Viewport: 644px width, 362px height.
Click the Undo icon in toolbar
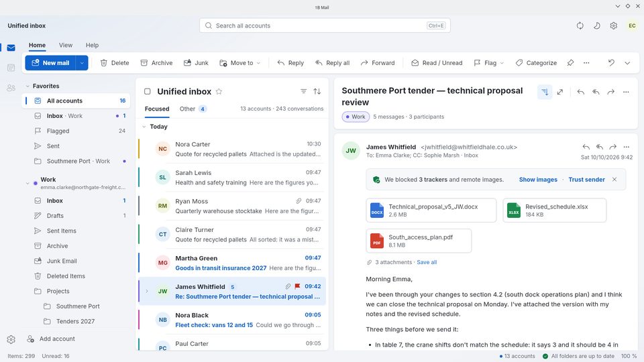[611, 63]
